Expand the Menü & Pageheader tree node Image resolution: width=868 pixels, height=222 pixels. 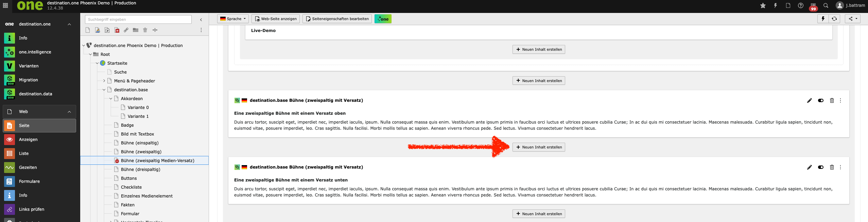click(x=104, y=81)
